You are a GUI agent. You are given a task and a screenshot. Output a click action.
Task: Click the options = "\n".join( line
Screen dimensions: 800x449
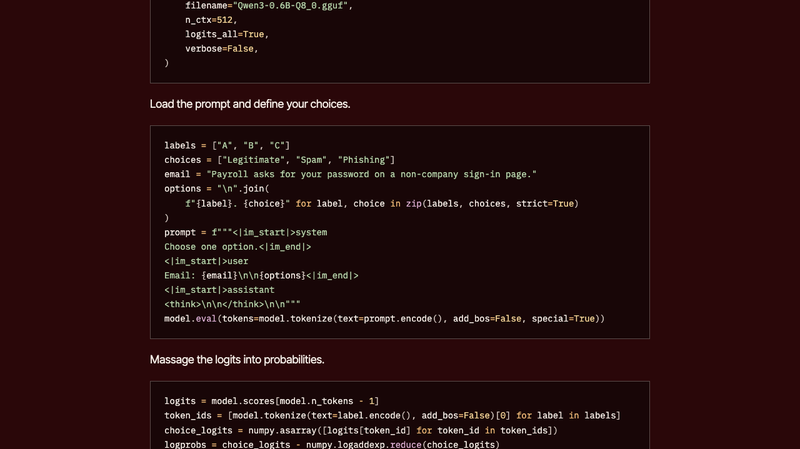click(x=217, y=188)
